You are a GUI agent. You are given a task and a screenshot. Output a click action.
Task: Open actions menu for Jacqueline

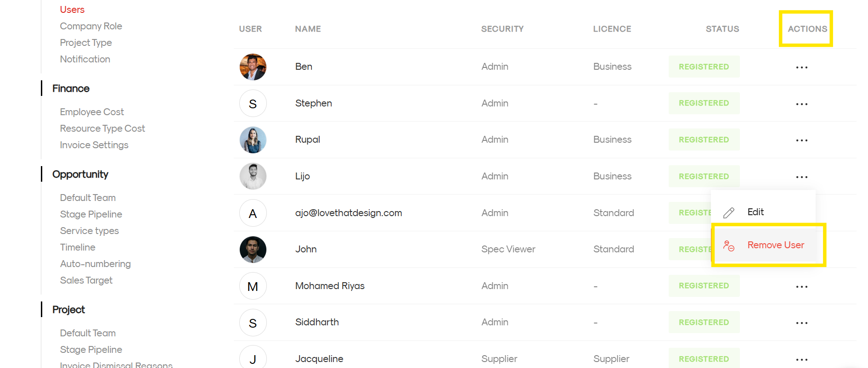point(801,359)
